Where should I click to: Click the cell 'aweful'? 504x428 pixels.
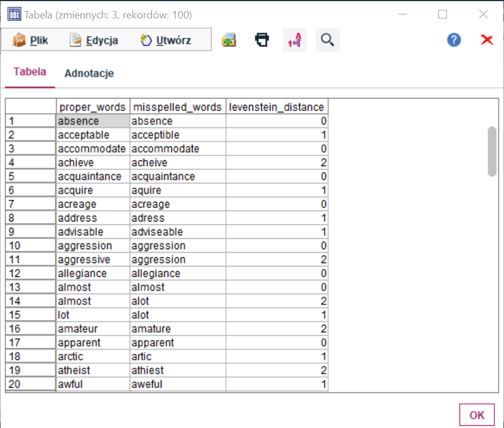click(178, 384)
